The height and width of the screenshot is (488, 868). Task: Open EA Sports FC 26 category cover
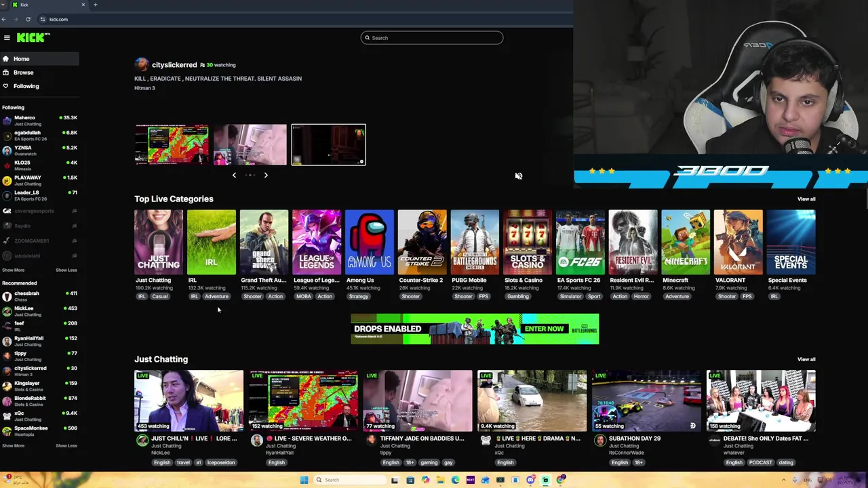[580, 242]
